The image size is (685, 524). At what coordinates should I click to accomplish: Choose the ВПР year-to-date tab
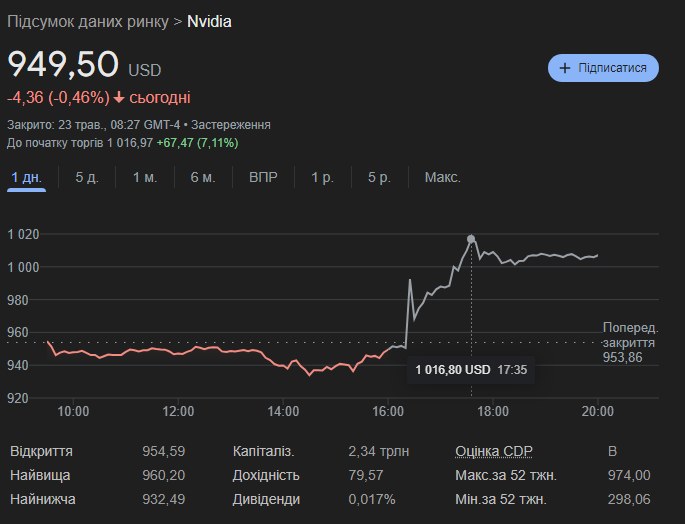point(263,177)
